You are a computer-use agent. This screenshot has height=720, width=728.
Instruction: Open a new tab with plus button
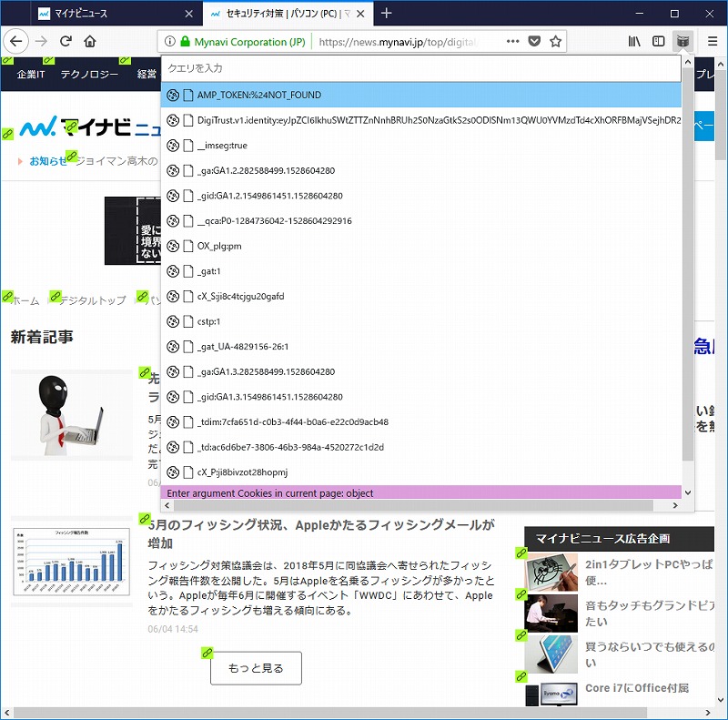386,14
